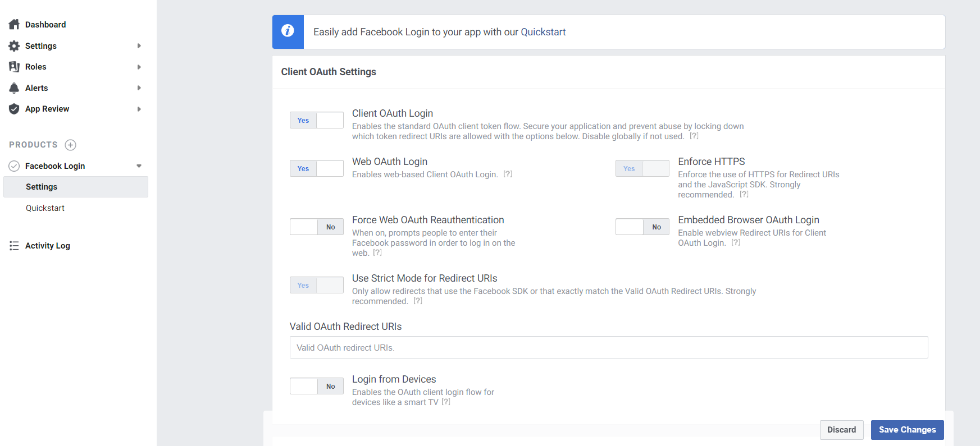Click the Discard button
This screenshot has height=446, width=980.
[841, 430]
